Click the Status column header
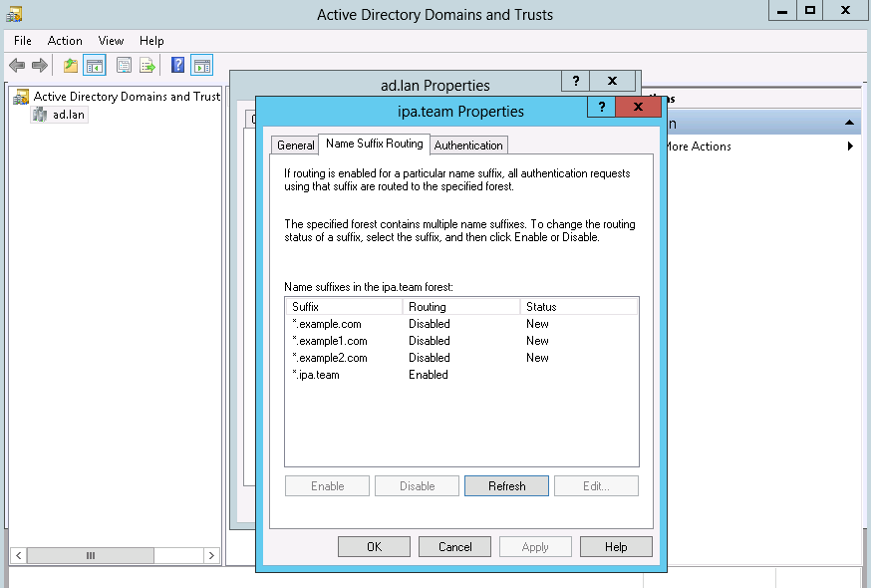871x588 pixels. [579, 306]
